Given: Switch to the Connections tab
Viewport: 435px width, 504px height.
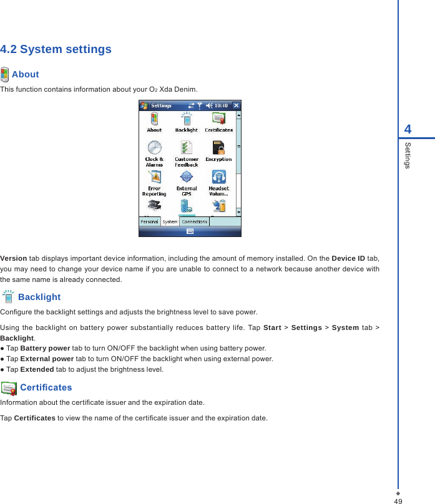Looking at the screenshot, I should coord(195,221).
